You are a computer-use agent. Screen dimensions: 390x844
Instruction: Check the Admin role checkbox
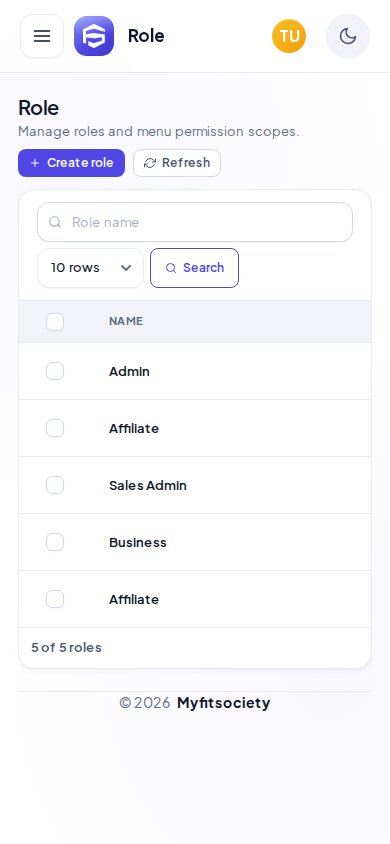[55, 371]
